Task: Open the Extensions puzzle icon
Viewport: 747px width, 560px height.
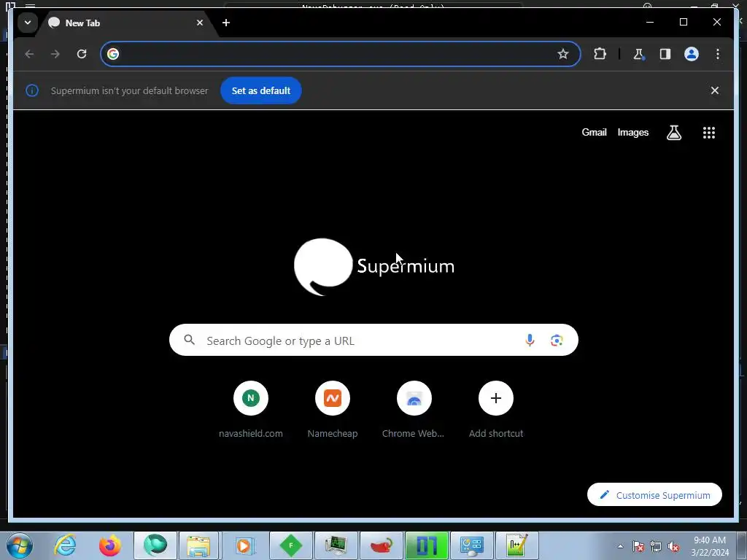Action: tap(600, 54)
